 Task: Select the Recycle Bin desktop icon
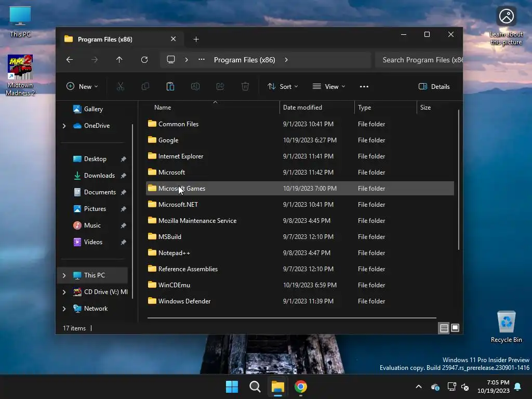tap(506, 327)
